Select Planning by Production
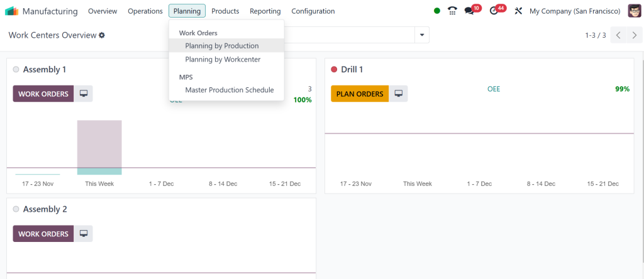The height and width of the screenshot is (279, 644). (x=226, y=45)
